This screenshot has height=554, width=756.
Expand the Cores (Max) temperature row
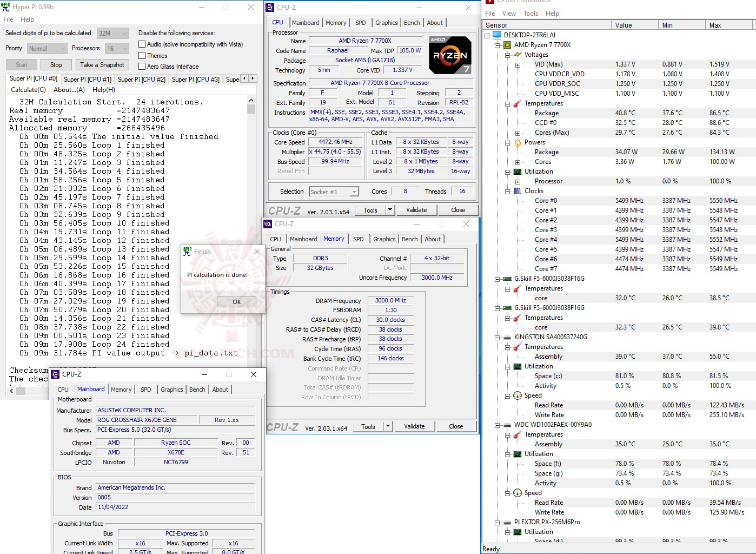point(518,133)
